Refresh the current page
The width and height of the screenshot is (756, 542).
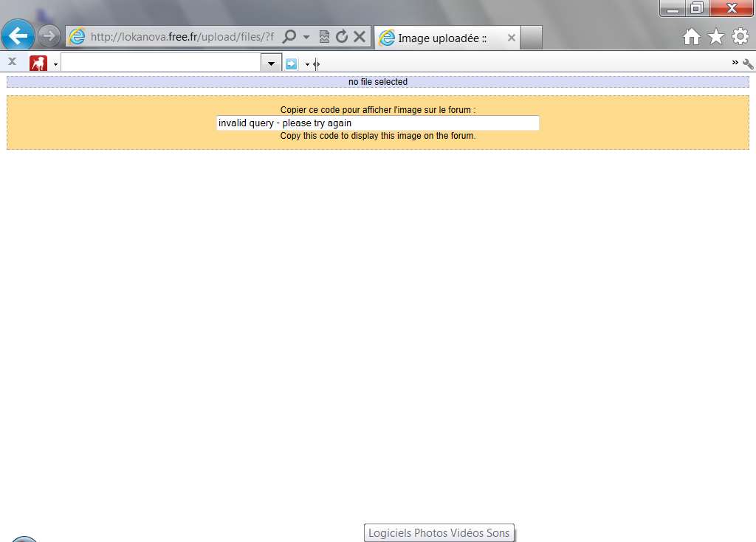(342, 37)
